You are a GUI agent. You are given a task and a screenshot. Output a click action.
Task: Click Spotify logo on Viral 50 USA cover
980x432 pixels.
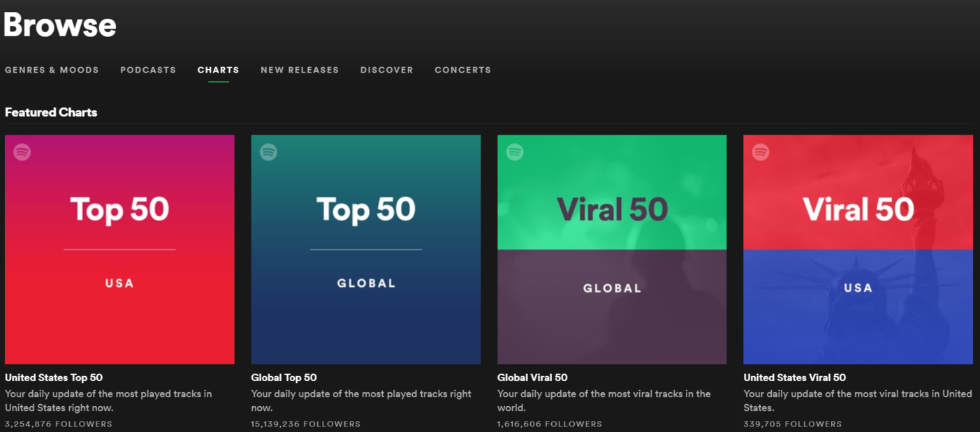point(761,151)
